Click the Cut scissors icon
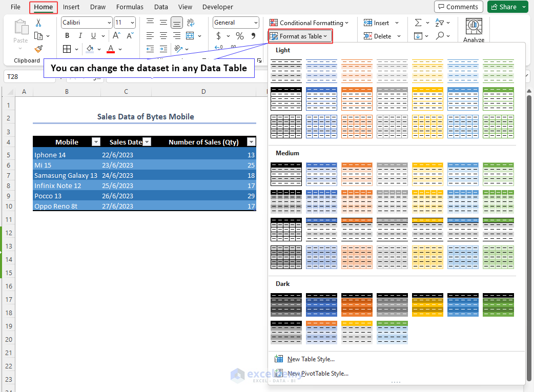 (38, 23)
